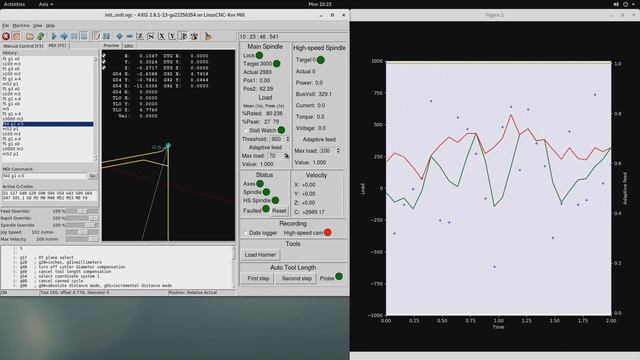Switch preview to X side view

coord(161,36)
